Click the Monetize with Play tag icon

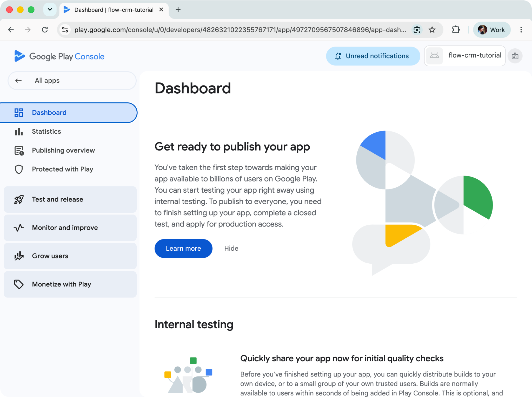tap(19, 284)
